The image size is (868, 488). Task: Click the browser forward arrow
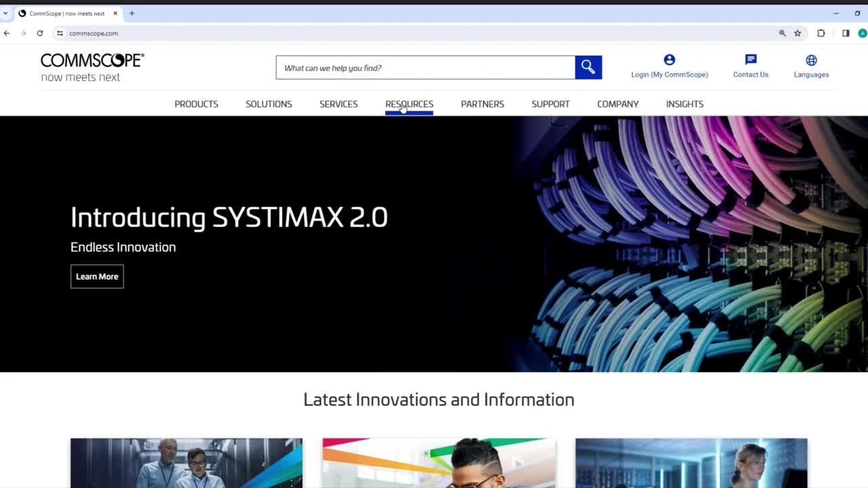click(23, 33)
